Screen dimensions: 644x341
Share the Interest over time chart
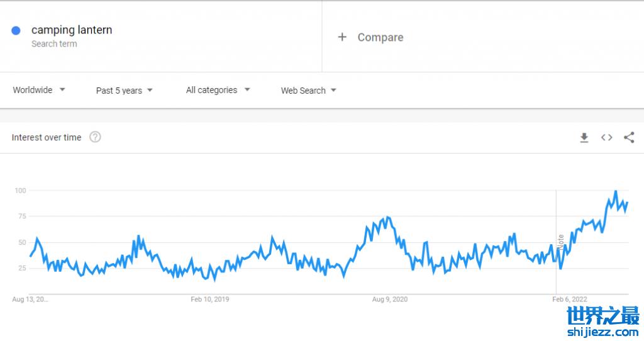click(629, 138)
